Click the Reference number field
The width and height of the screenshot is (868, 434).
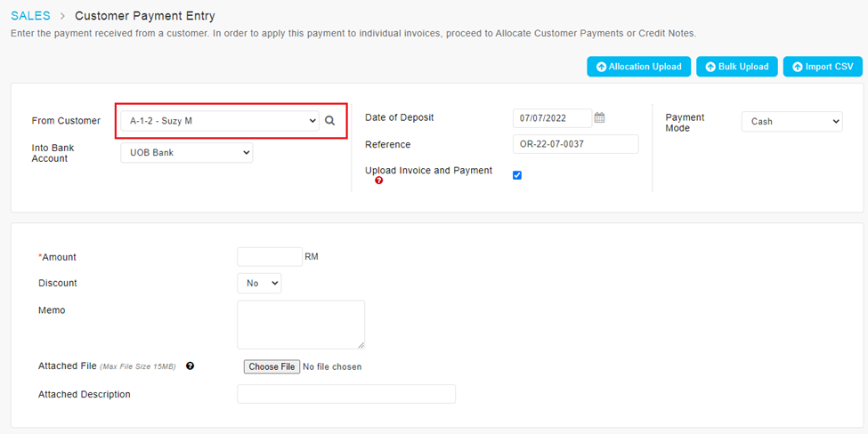point(575,144)
